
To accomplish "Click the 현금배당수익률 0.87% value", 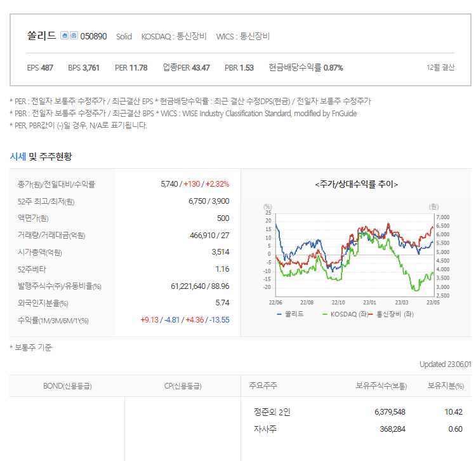I will click(x=306, y=67).
